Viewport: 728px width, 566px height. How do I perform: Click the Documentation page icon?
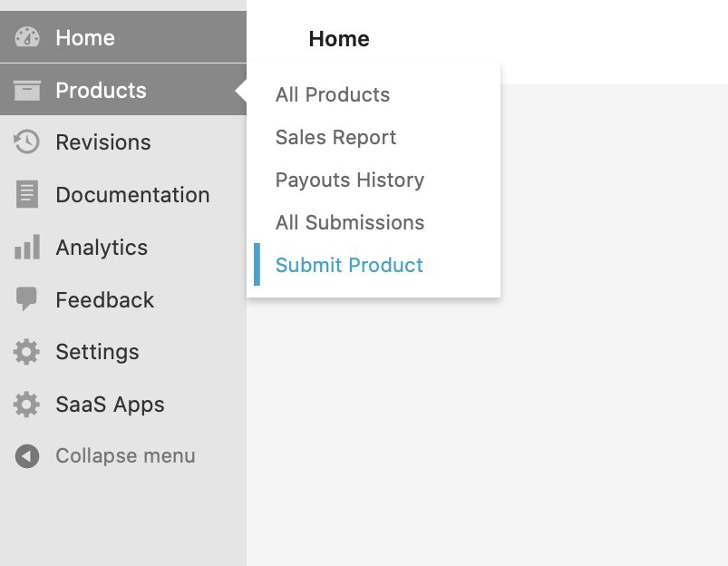pyautogui.click(x=25, y=194)
